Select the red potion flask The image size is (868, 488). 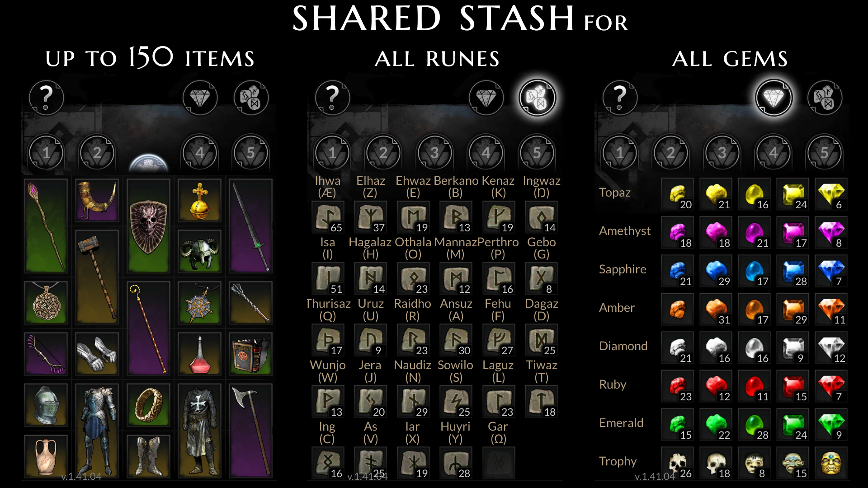tap(199, 354)
